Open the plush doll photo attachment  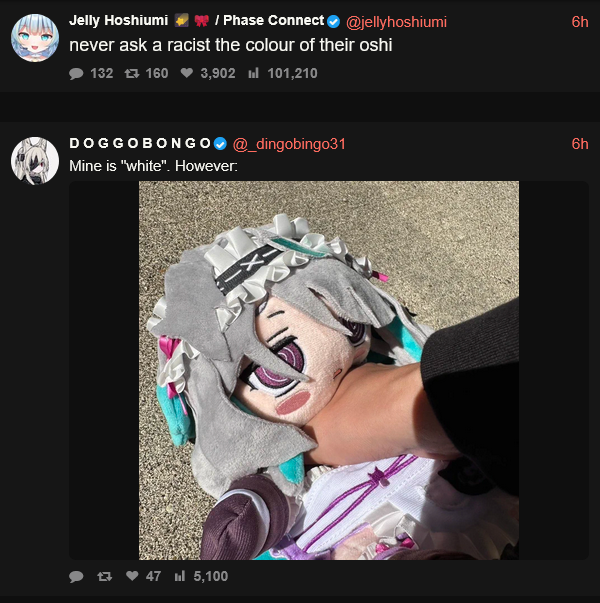pos(329,370)
